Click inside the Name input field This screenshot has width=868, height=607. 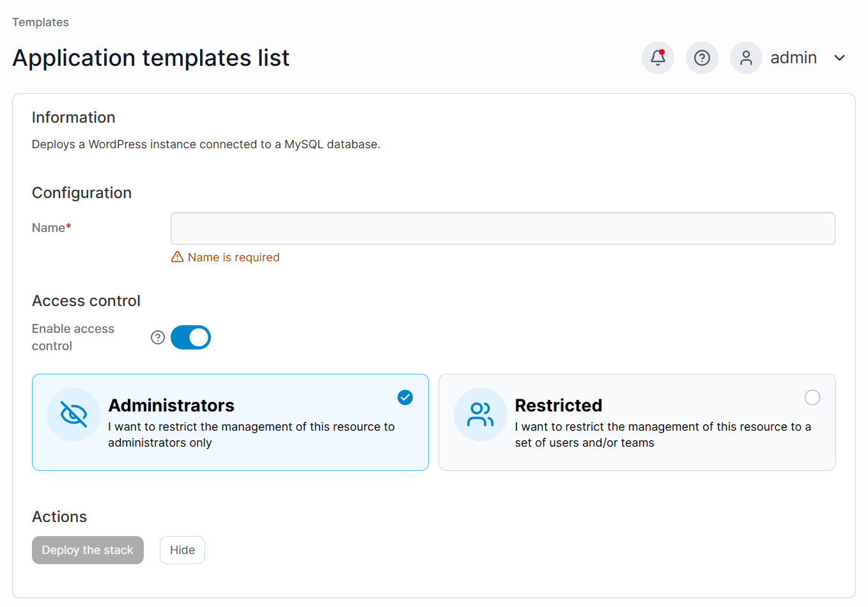pyautogui.click(x=502, y=228)
